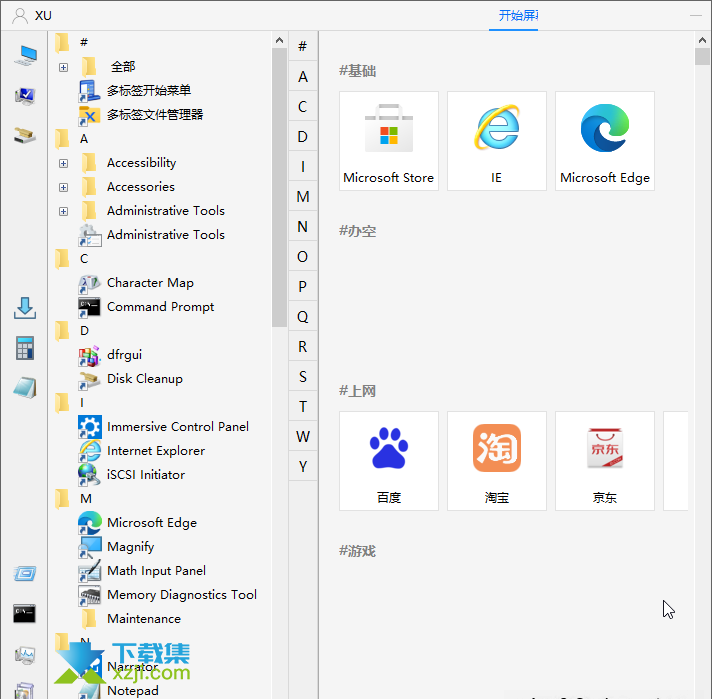The width and height of the screenshot is (713, 699).
Task: Jump to # section in index
Action: pos(303,46)
